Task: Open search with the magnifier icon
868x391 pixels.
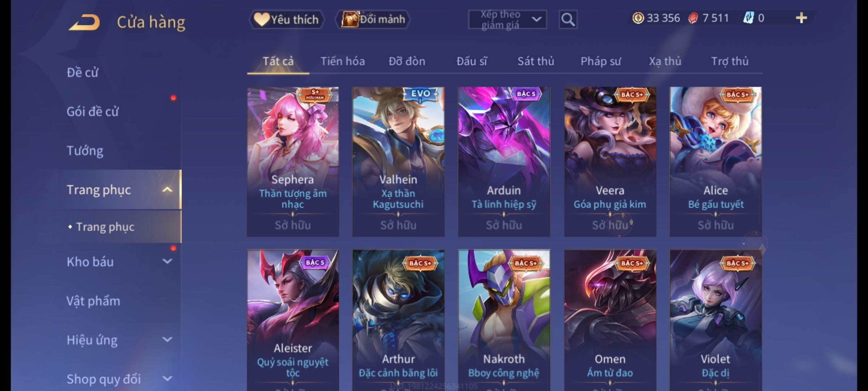Action: (568, 20)
